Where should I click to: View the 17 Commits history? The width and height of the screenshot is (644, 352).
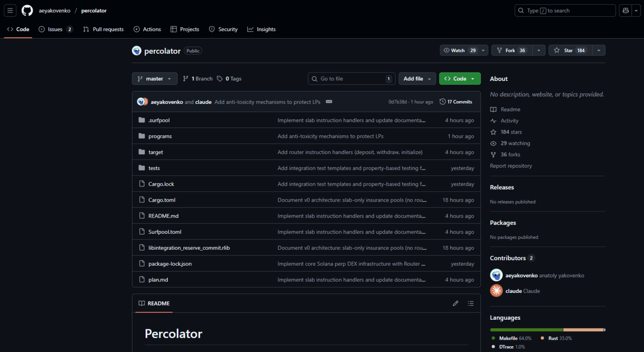tap(456, 102)
